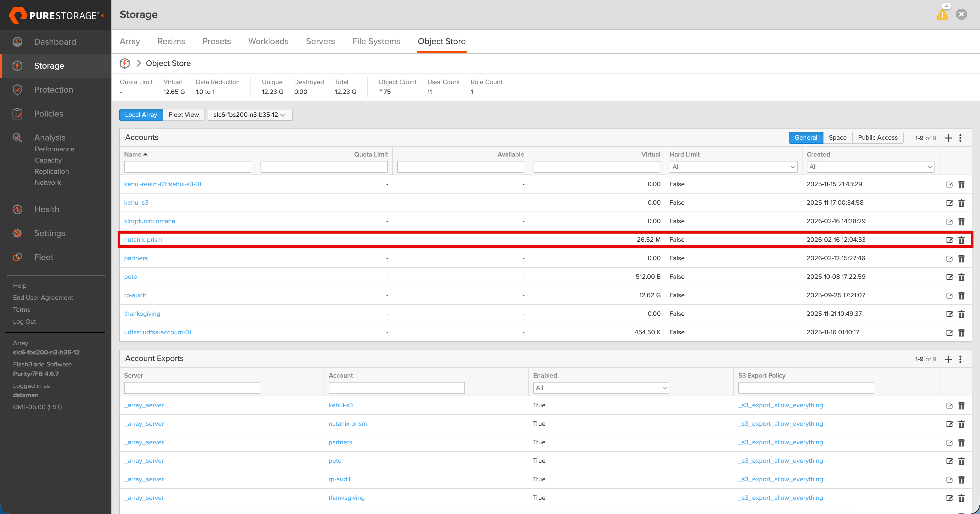Switch to Fleet View toggle
The height and width of the screenshot is (514, 980).
pyautogui.click(x=183, y=115)
